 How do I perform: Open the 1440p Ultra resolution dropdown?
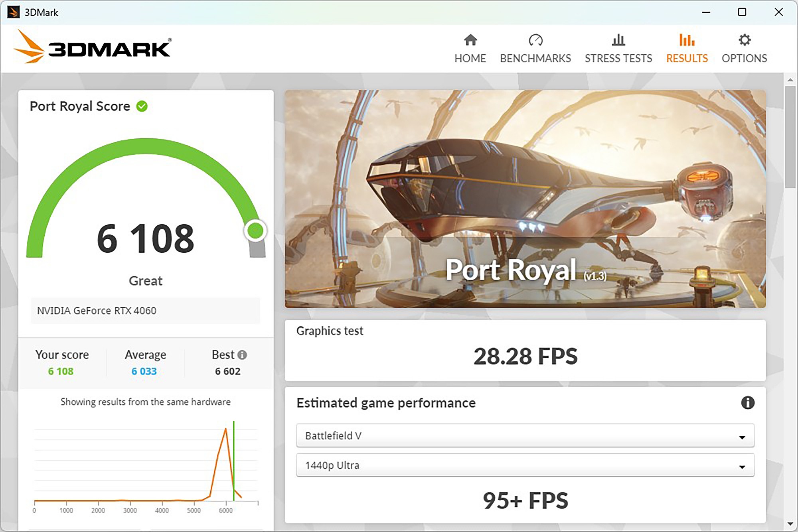(525, 465)
